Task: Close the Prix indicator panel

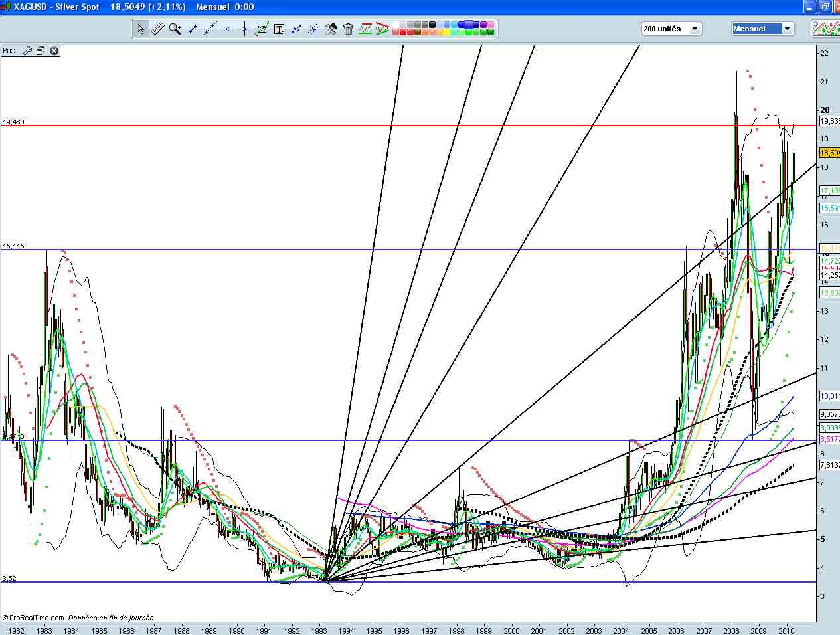Action: coord(54,50)
